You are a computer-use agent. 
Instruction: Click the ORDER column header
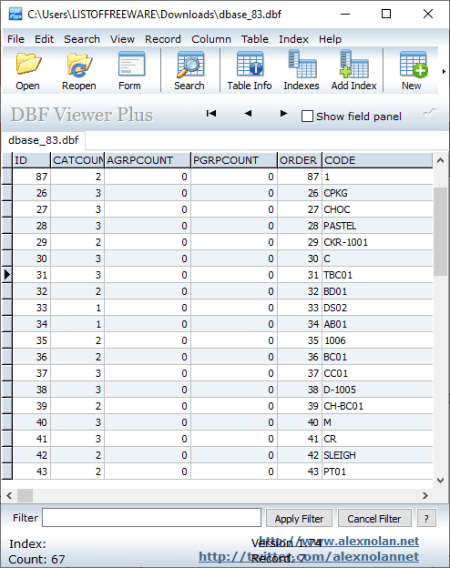(300, 160)
